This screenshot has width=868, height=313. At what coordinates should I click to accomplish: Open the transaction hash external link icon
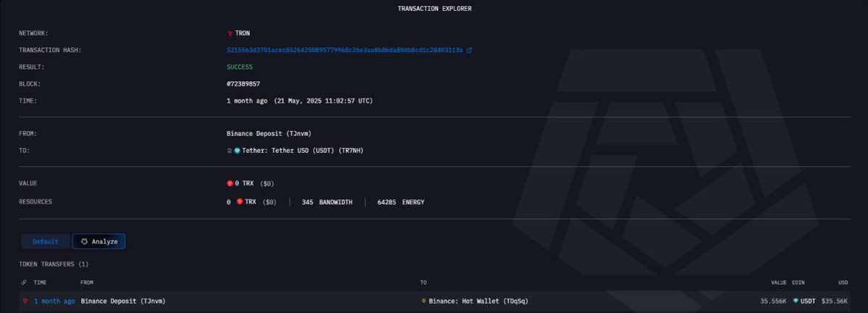pos(469,51)
